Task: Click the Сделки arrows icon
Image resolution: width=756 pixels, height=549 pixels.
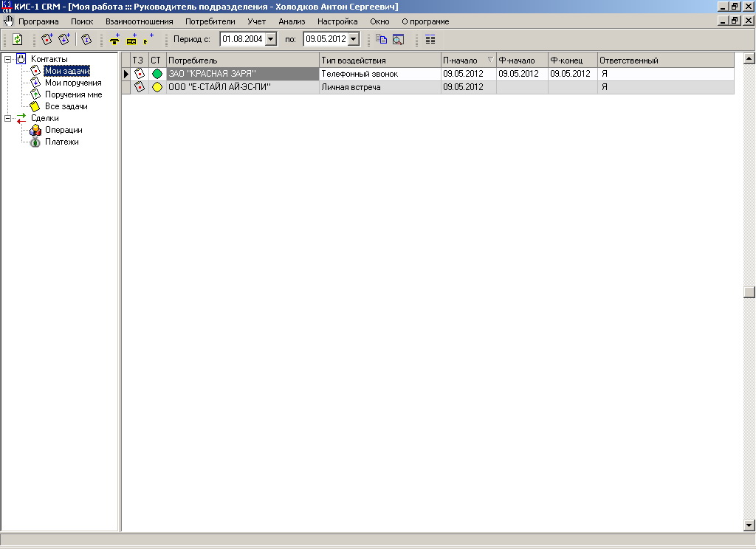Action: (21, 118)
